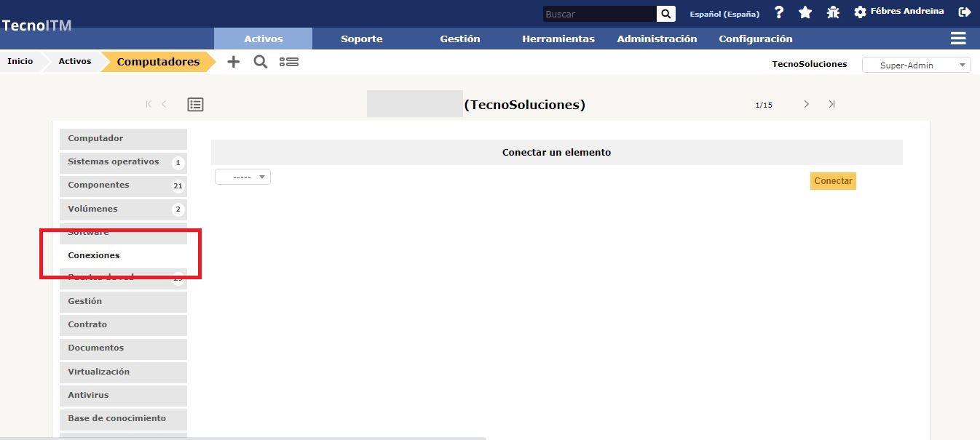Open the bug debug mode icon
The width and height of the screenshot is (980, 440).
tap(833, 12)
